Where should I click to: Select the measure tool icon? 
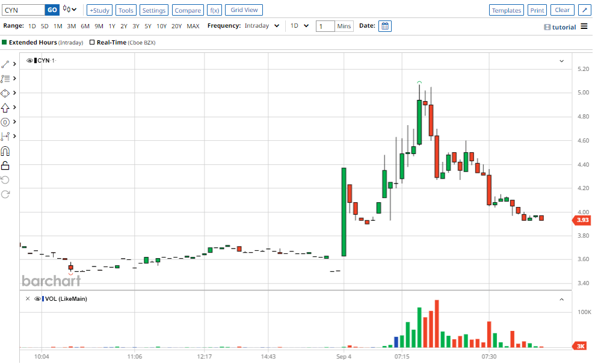coord(5,137)
